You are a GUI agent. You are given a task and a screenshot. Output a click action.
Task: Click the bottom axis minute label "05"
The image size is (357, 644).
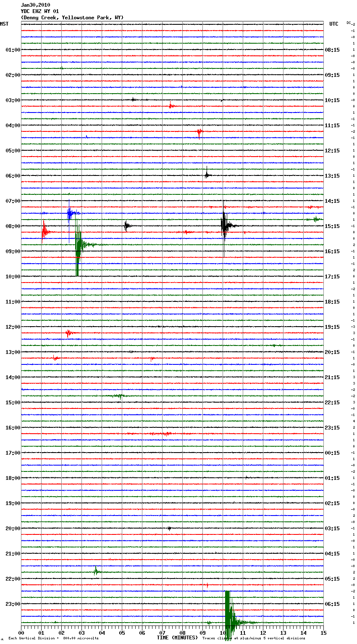point(122,633)
